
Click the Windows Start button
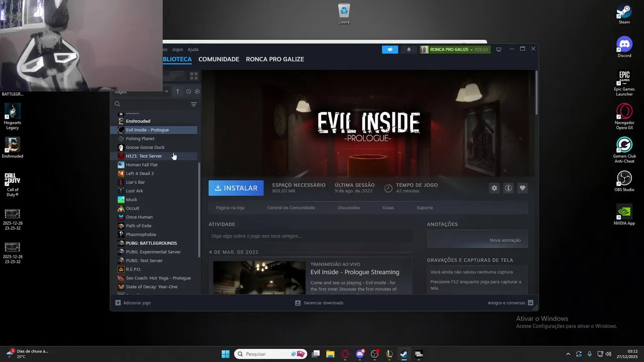(x=225, y=354)
